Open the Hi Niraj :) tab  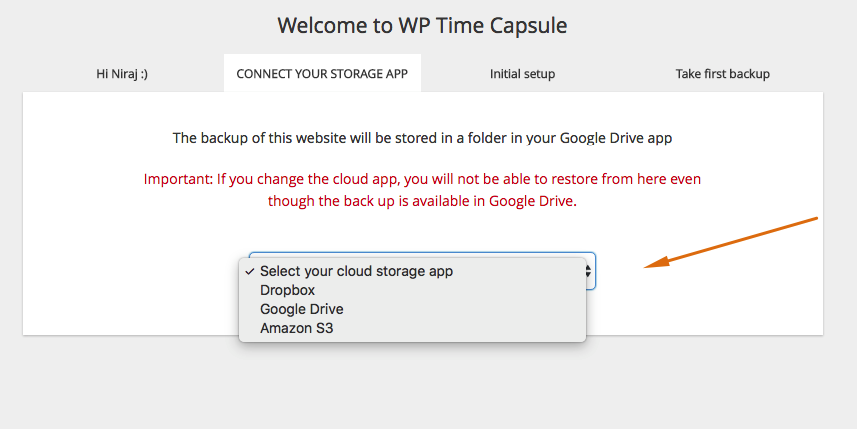coord(122,74)
